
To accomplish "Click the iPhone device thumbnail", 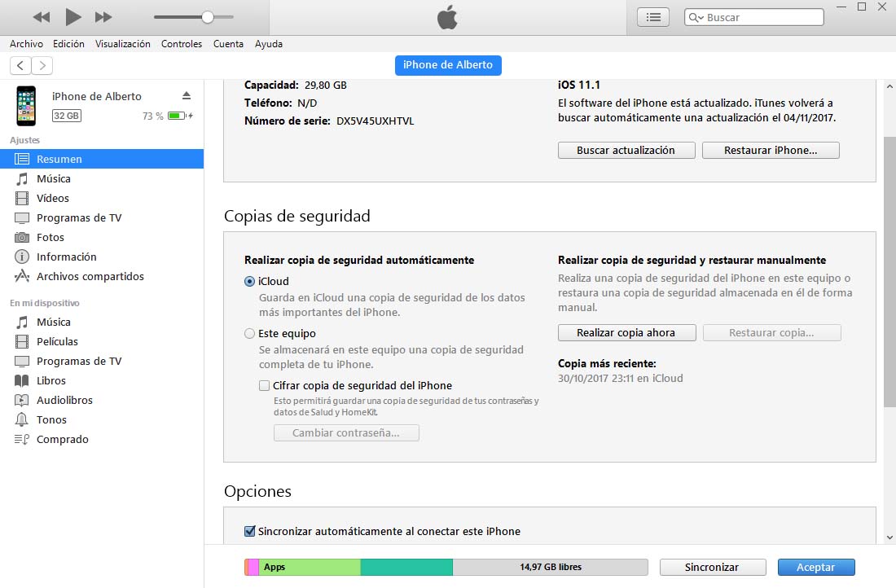I will click(26, 106).
